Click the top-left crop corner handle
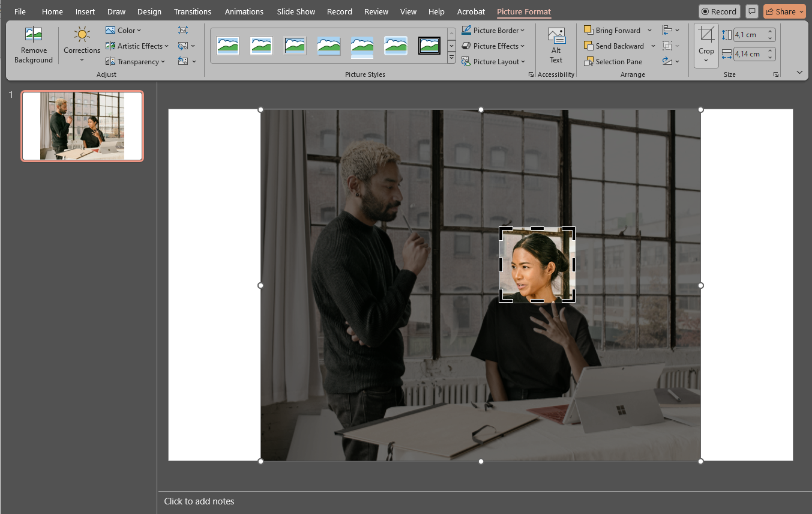 coord(502,229)
